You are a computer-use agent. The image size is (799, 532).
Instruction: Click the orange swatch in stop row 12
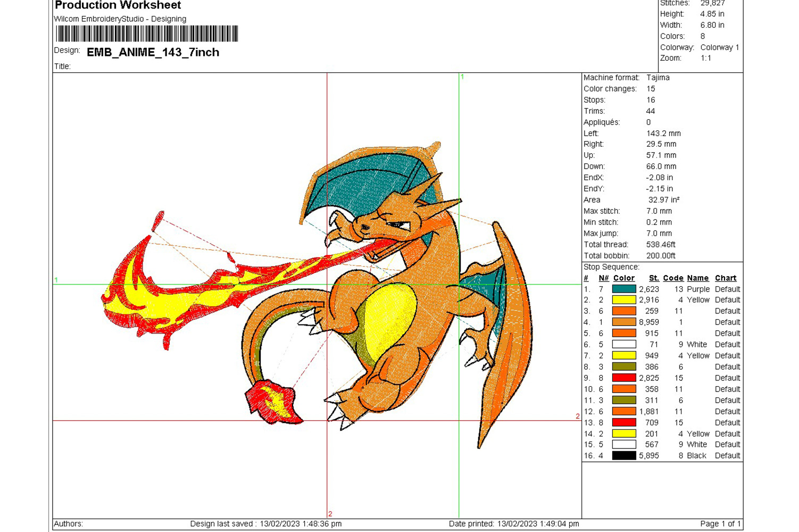624,411
